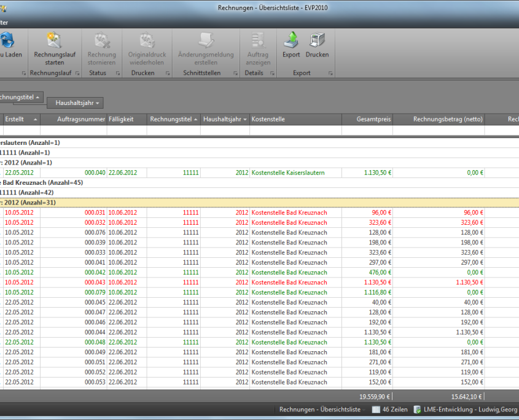This screenshot has width=519, height=420.
Task: Open the Drucken group dialog launcher
Action: (168, 74)
